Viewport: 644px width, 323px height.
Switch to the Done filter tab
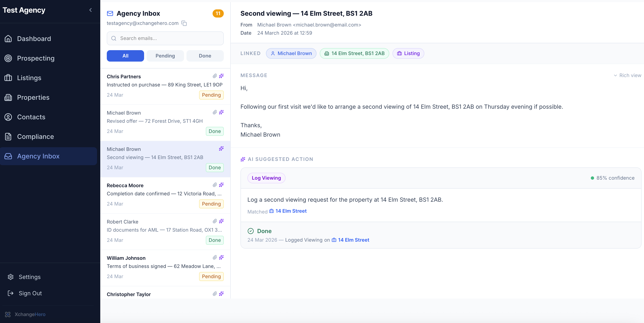click(205, 55)
